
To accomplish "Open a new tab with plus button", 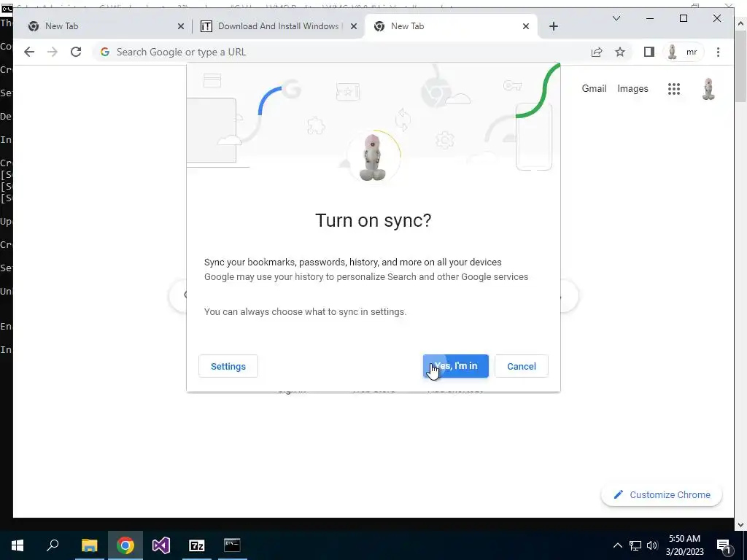I will point(553,26).
